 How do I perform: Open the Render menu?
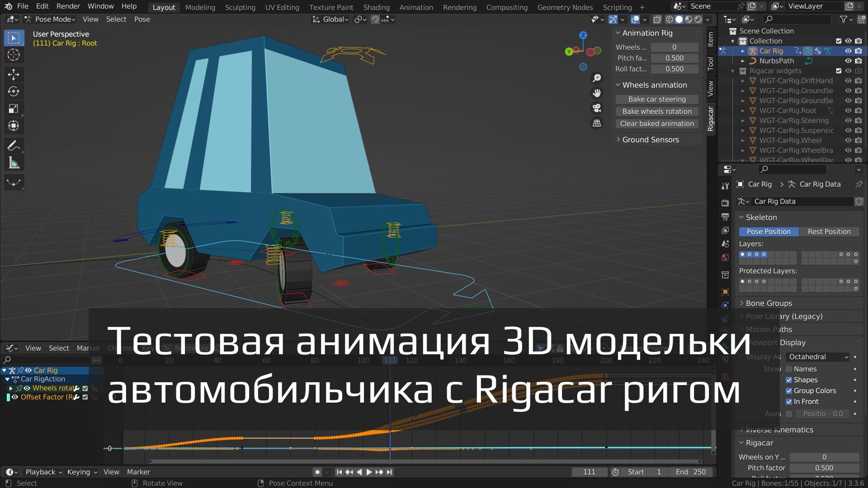click(68, 6)
